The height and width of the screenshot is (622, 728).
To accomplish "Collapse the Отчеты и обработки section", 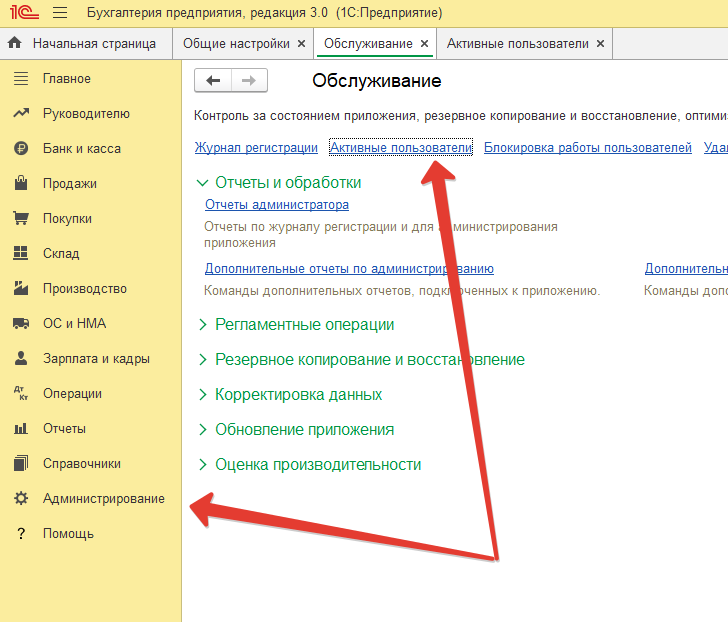I will click(x=202, y=182).
